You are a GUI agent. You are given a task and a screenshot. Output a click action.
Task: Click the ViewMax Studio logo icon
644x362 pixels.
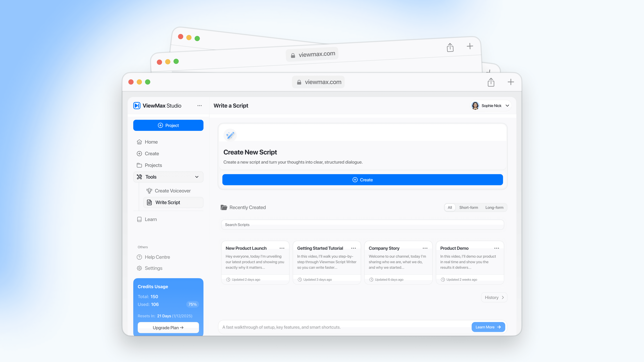(x=137, y=106)
